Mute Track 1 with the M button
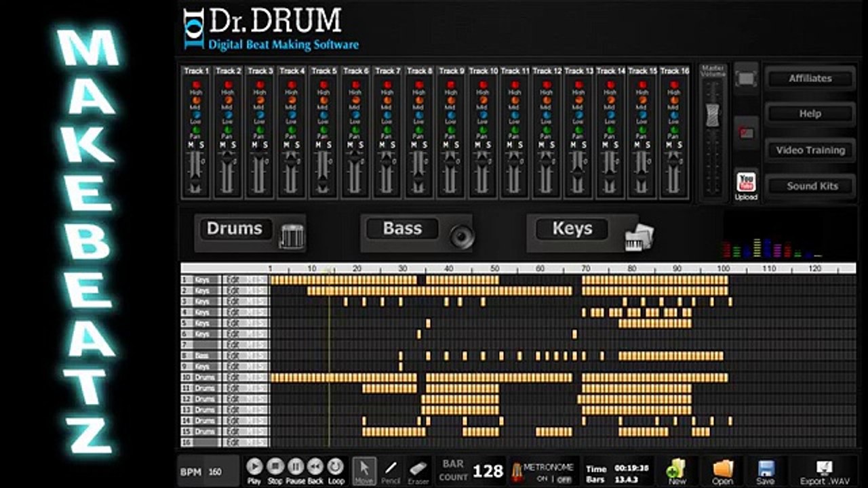Screen dimensions: 868x488 coord(191,145)
